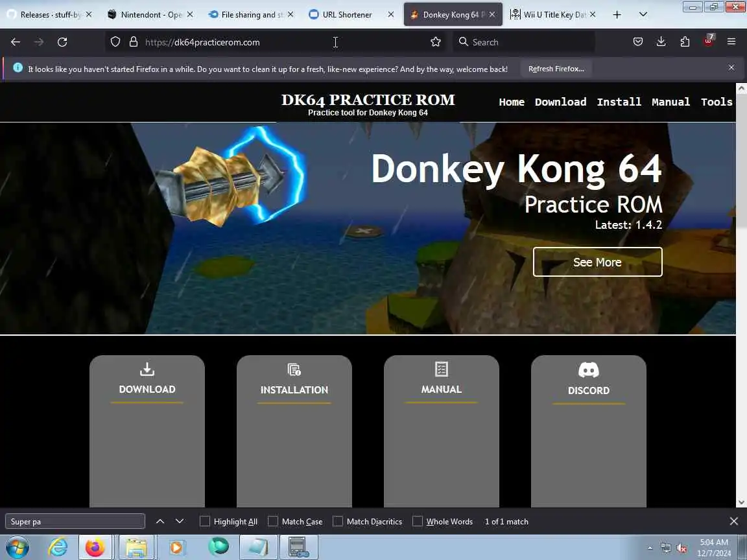
Task: Reload the page with the refresh icon
Action: point(62,42)
